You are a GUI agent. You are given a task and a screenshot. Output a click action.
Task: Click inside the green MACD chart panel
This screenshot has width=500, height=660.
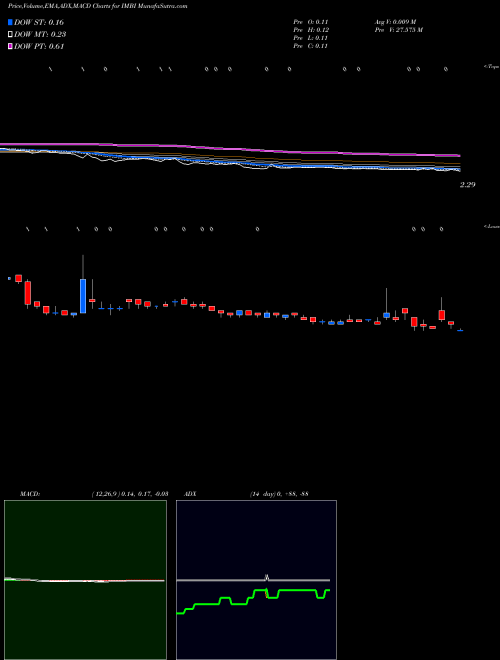click(85, 580)
